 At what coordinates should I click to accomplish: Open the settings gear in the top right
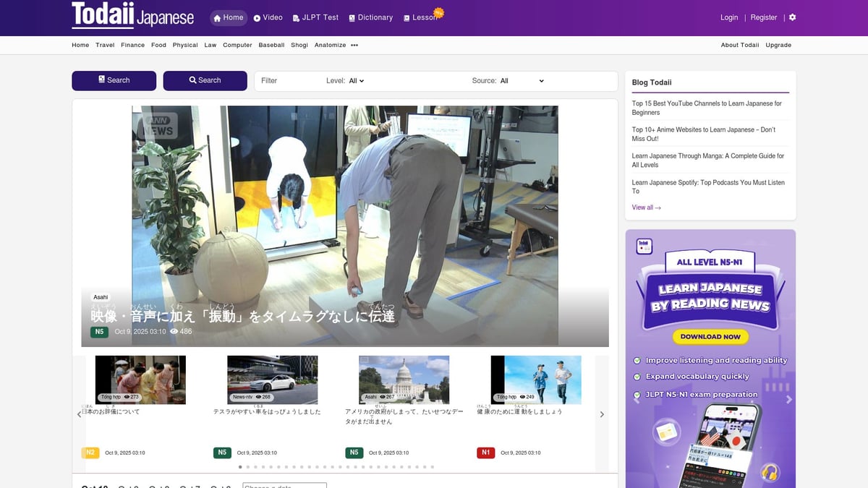coord(792,17)
